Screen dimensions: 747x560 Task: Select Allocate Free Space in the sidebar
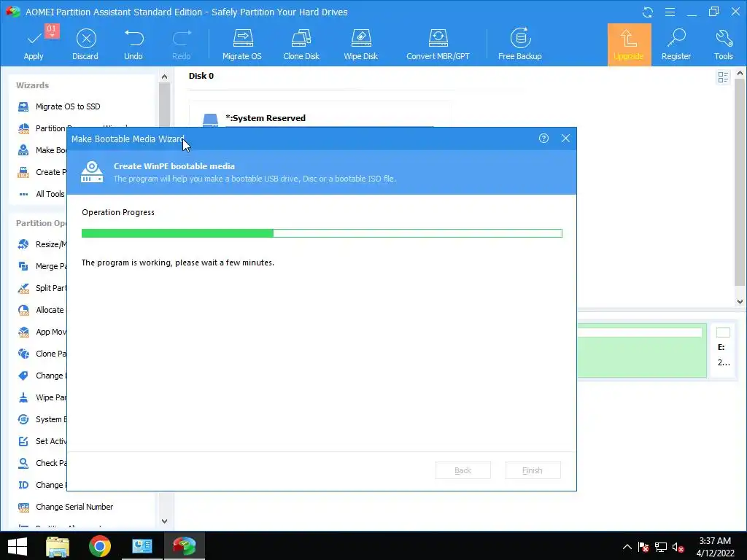[x=42, y=310]
